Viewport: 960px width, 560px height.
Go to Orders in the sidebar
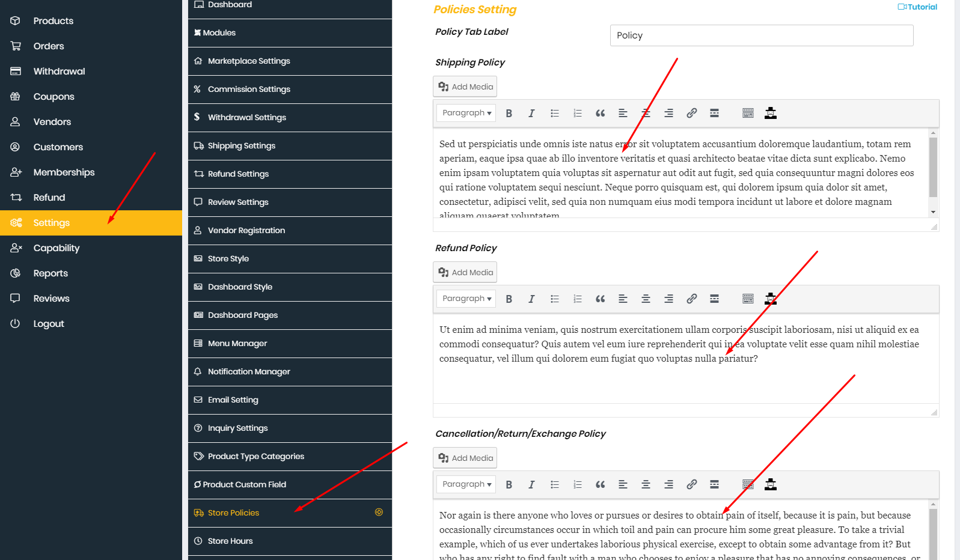click(x=91, y=46)
